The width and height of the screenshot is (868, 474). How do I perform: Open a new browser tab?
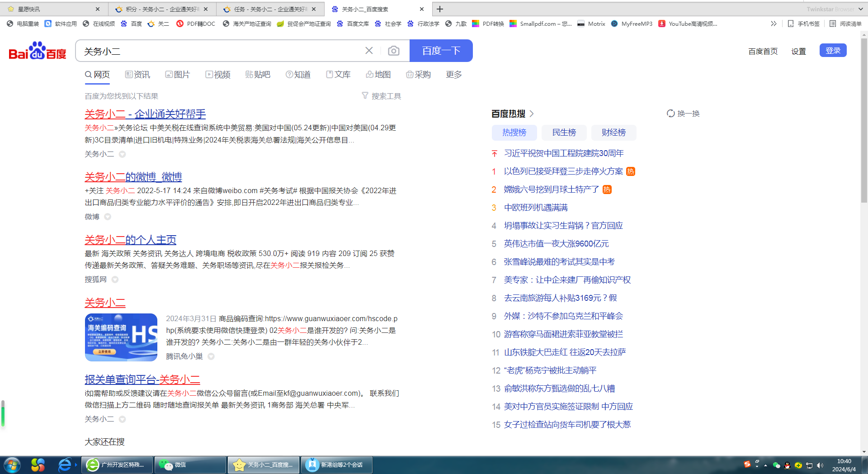point(439,9)
